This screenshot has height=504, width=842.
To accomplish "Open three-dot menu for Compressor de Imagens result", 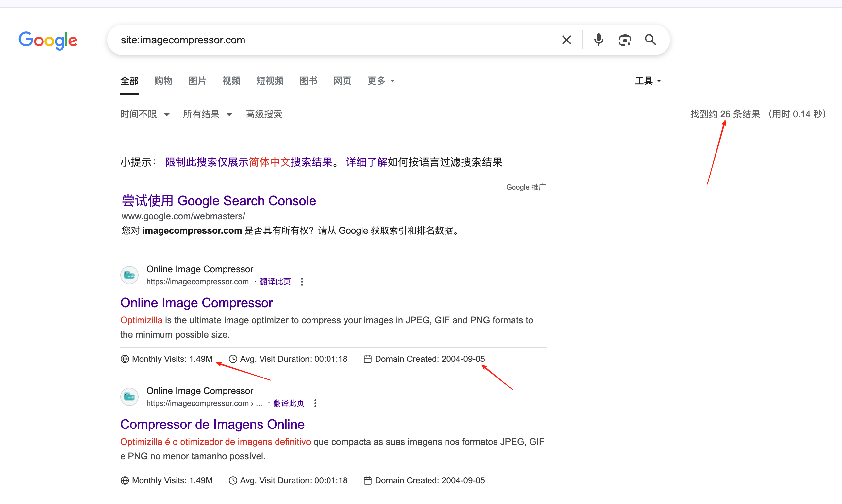I will click(315, 403).
